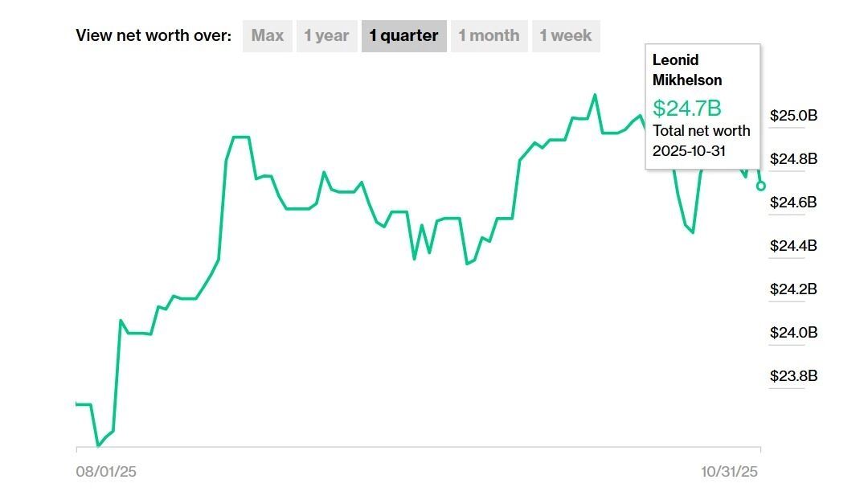Click the Total net worth label
868x504 pixels.
[x=701, y=130]
